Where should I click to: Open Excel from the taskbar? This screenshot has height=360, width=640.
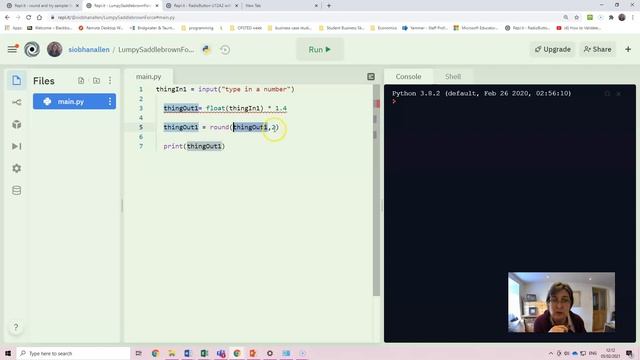[204, 353]
